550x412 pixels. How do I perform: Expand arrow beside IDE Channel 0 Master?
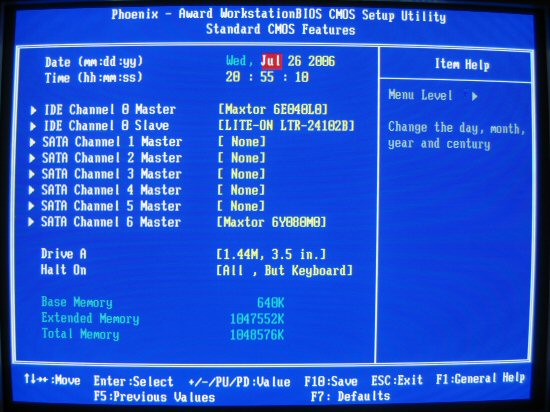click(33, 110)
